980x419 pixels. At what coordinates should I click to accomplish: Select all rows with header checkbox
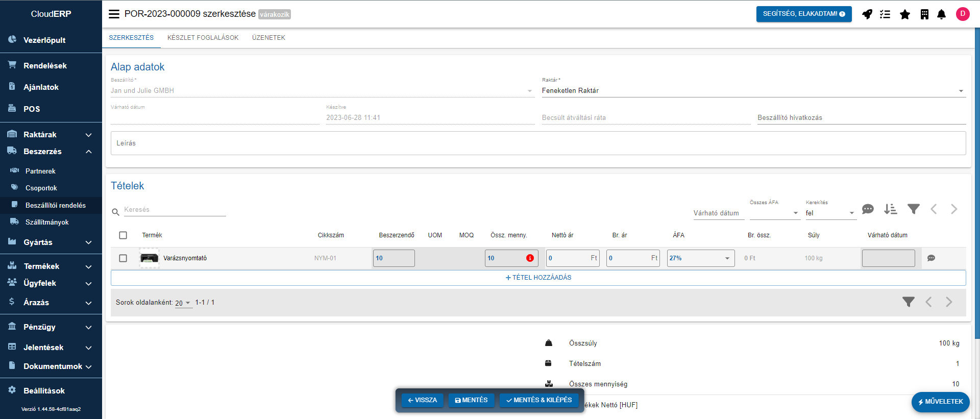point(123,235)
